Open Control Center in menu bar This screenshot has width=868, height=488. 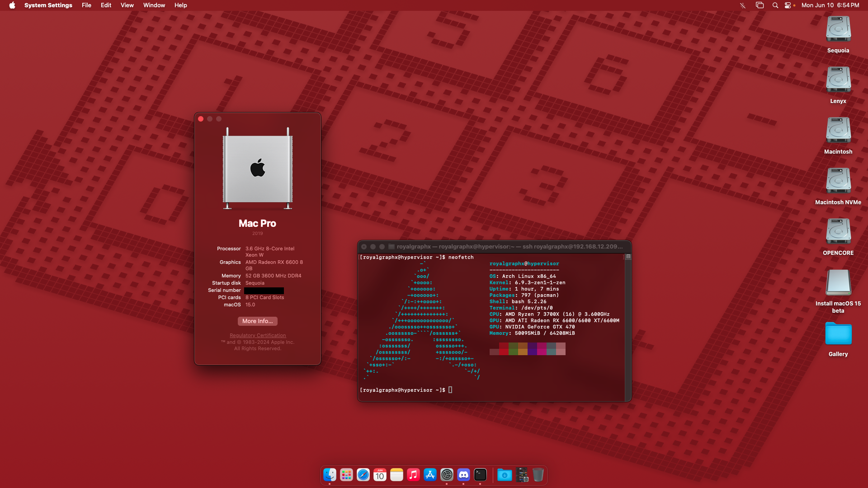pyautogui.click(x=788, y=5)
